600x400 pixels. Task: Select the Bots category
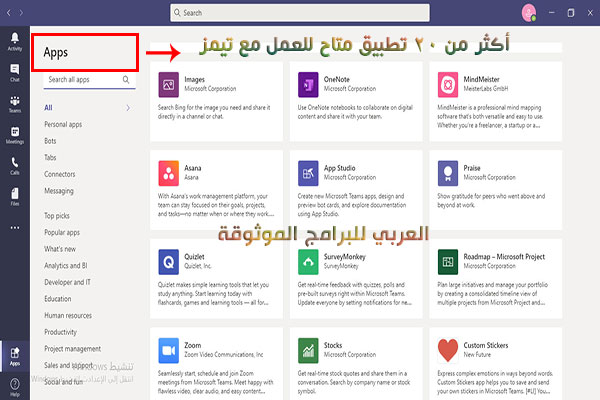[x=50, y=141]
